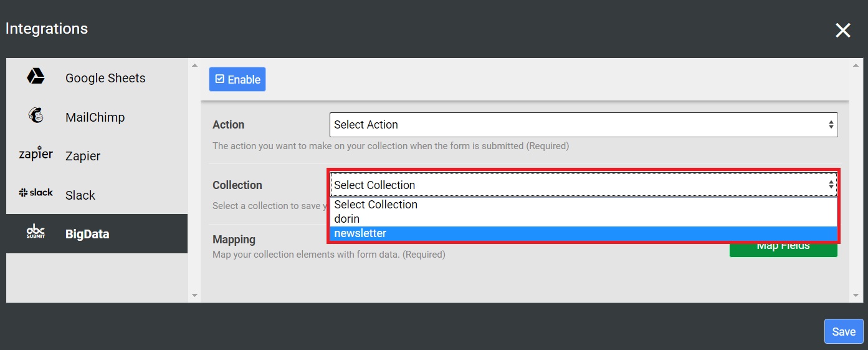Open the Select Action dropdown

pyautogui.click(x=583, y=125)
